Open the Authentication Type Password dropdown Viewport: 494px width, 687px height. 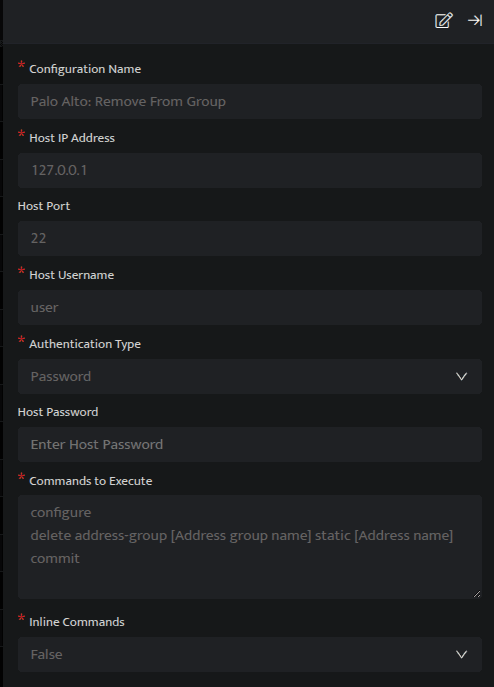pos(250,376)
